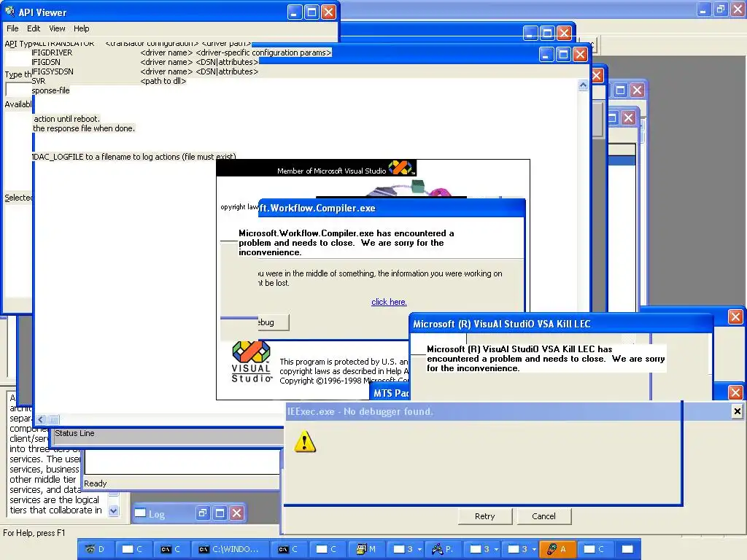Screen dimensions: 747x560
Task: Switch to the C:\WINDO... taskbar button
Action: pyautogui.click(x=231, y=549)
